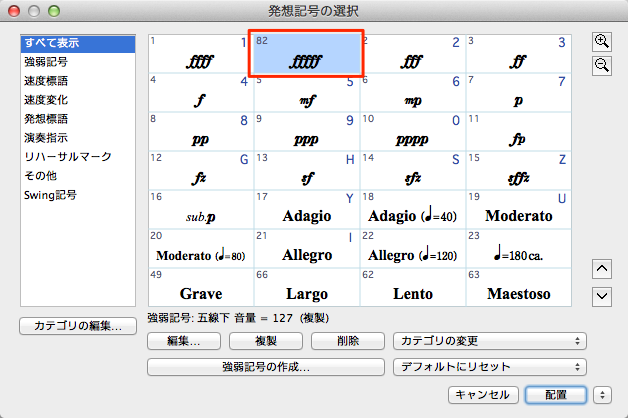Select the sffz marking in cell 15
The height and width of the screenshot is (418, 628).
tap(519, 171)
